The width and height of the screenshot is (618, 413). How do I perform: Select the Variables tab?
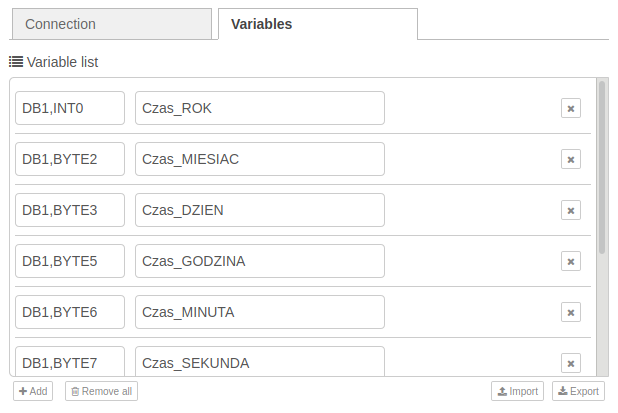pyautogui.click(x=318, y=24)
